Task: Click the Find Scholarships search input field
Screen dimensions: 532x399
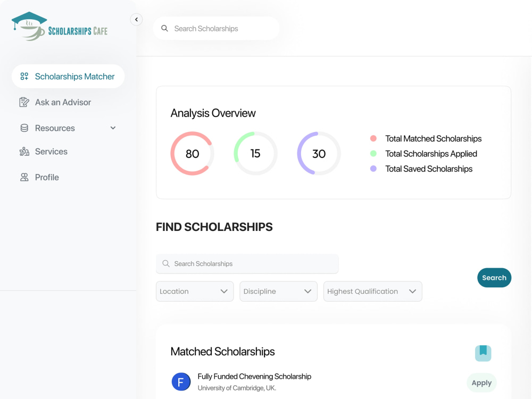Action: (x=247, y=264)
